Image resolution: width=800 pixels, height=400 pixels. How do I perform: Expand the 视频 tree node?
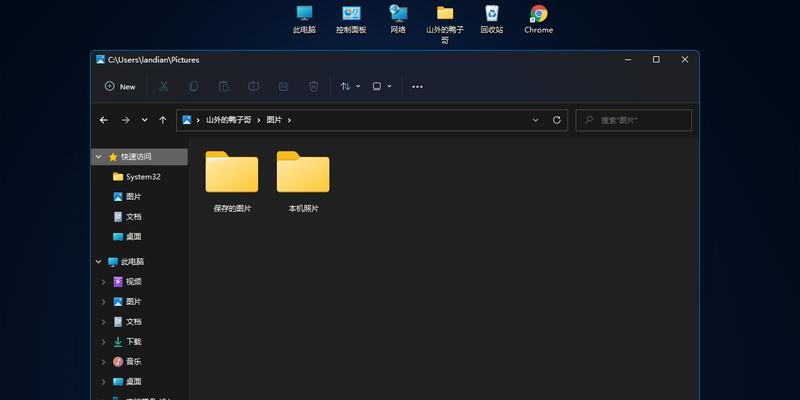point(104,282)
